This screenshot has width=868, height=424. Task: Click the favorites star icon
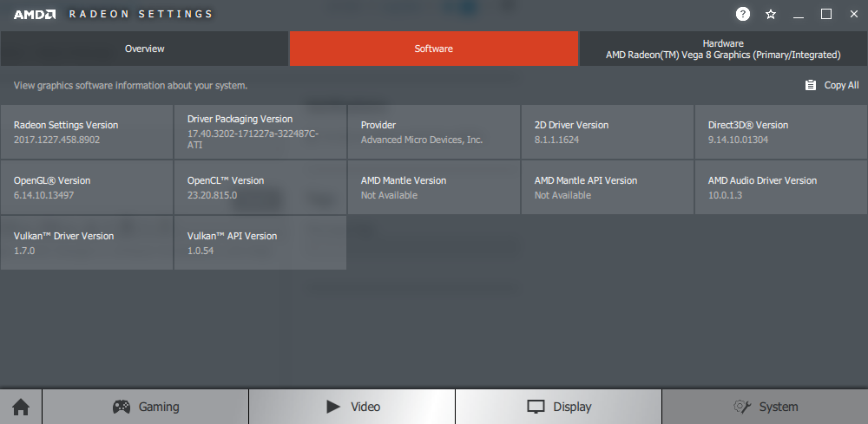[771, 15]
